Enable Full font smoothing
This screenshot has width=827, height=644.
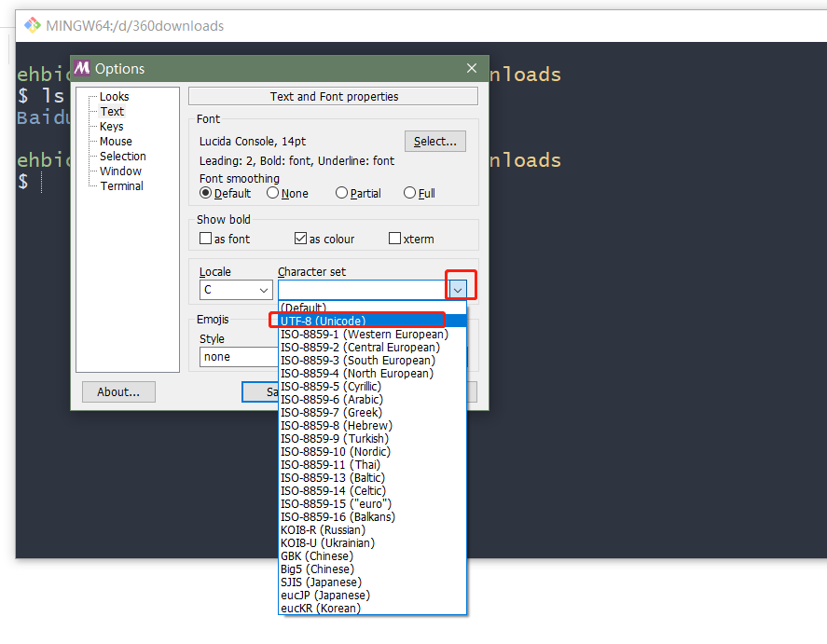pyautogui.click(x=409, y=193)
